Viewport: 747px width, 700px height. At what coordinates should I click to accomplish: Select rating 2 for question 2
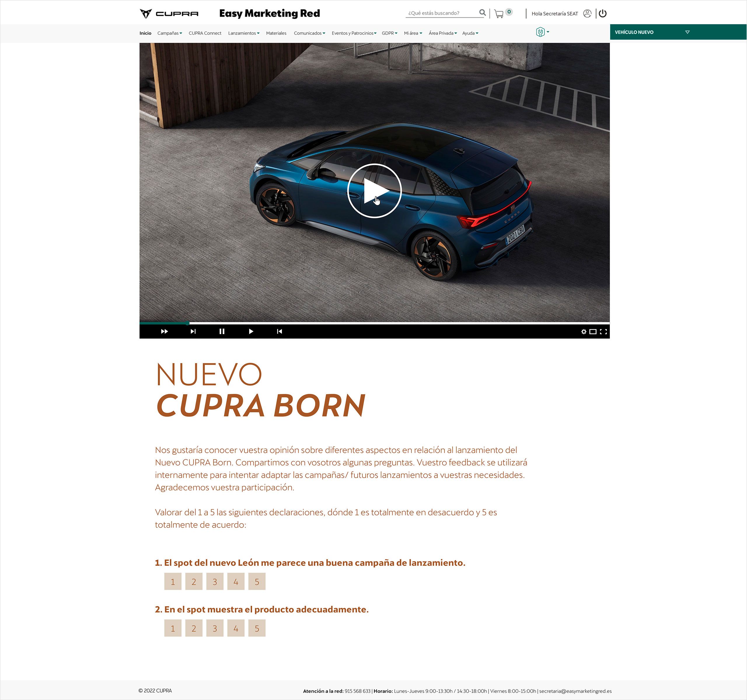[x=194, y=628]
